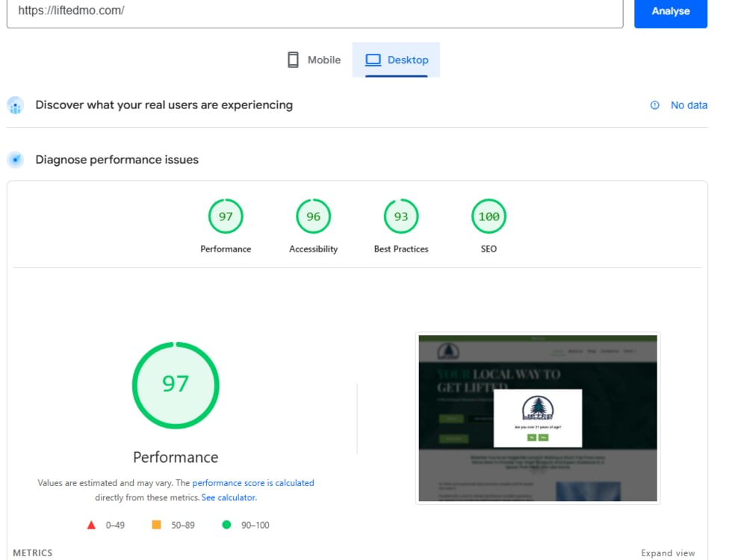Click the Performance label under gauge 97

(x=226, y=249)
